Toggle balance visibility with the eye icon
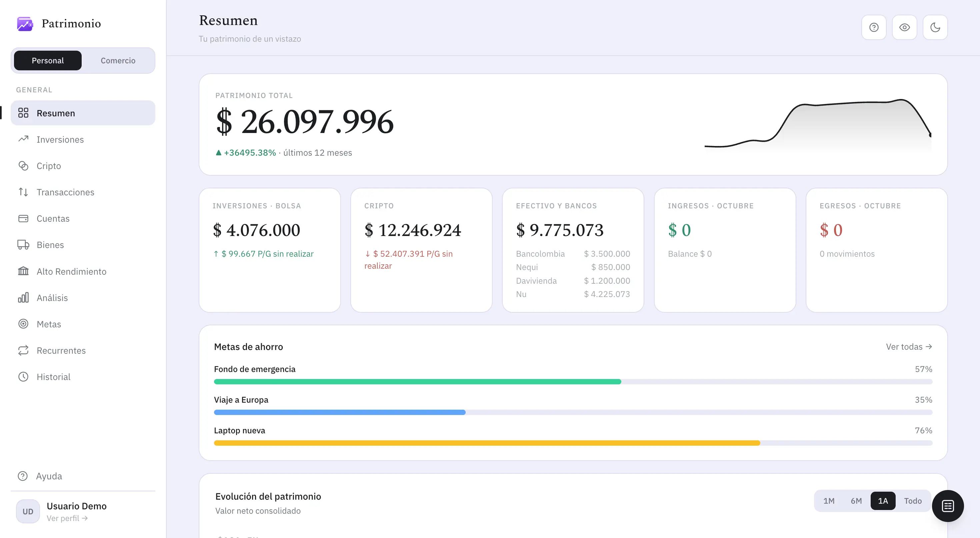 904,27
